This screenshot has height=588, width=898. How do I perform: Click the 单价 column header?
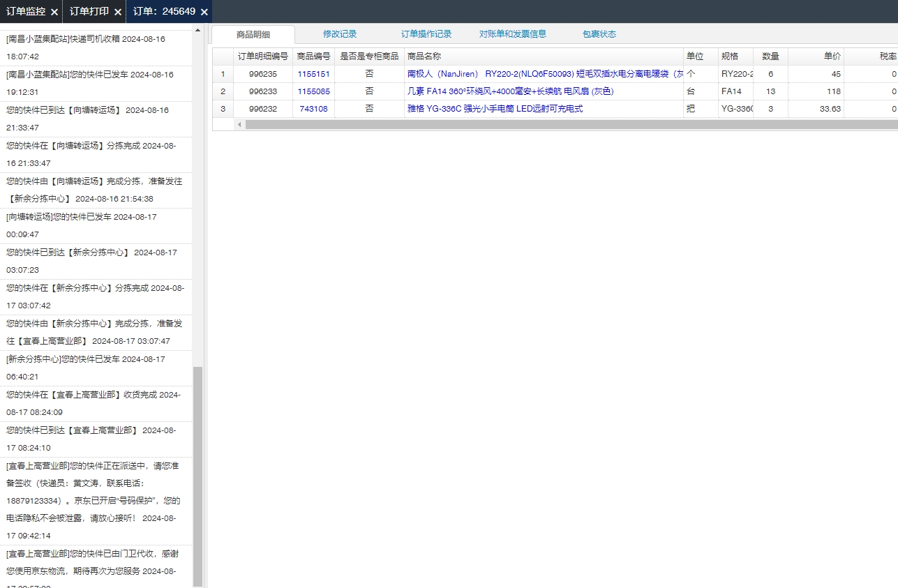pos(816,56)
